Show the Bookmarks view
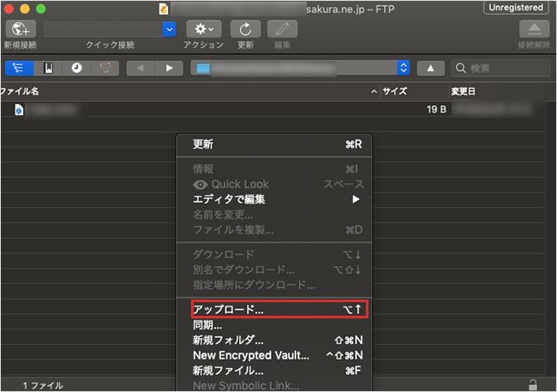 [47, 68]
